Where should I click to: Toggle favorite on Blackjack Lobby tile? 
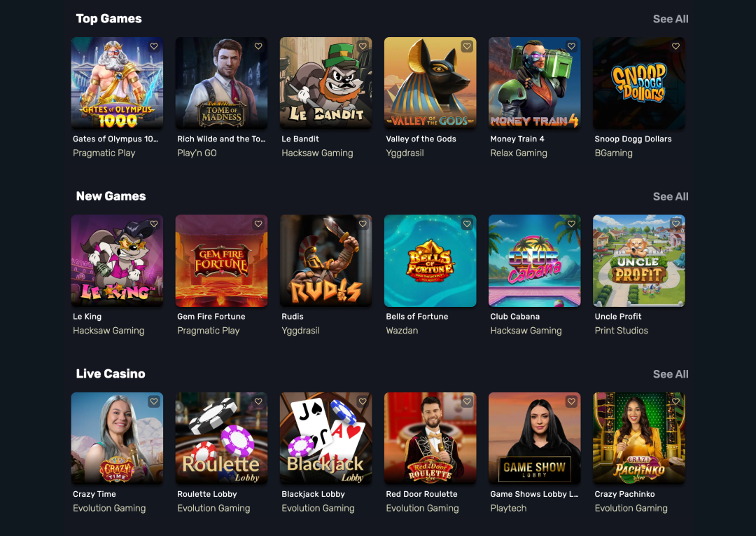coord(363,401)
